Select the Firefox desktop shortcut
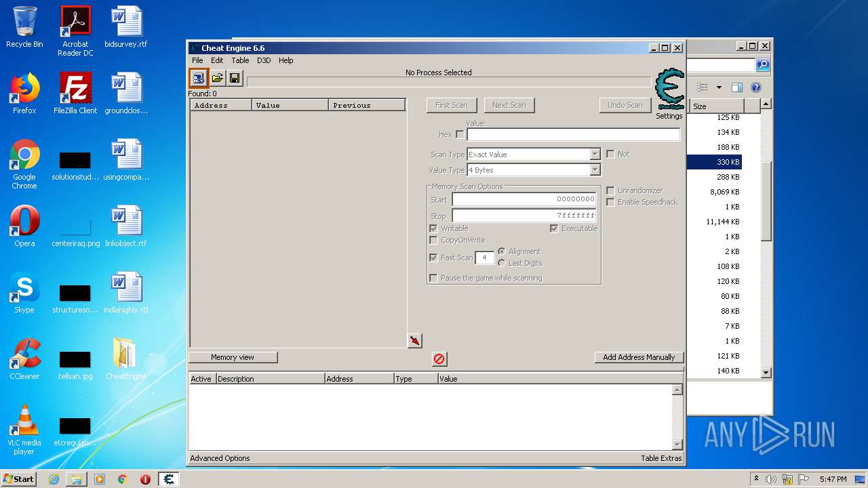 tap(24, 94)
